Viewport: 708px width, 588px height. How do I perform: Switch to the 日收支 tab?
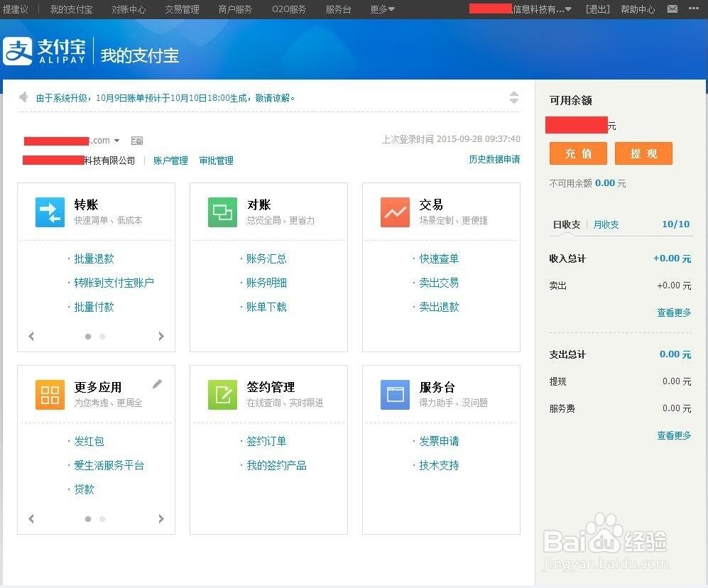[566, 224]
